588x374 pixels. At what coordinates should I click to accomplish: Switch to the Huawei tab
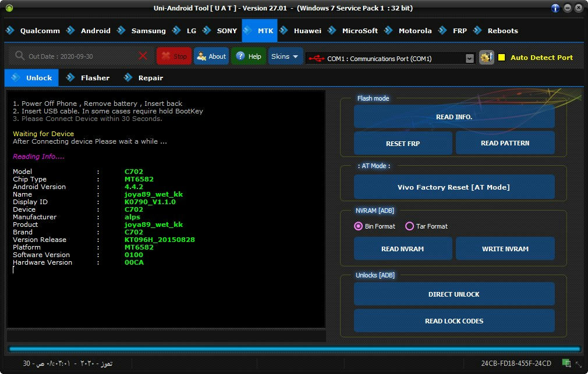coord(301,31)
